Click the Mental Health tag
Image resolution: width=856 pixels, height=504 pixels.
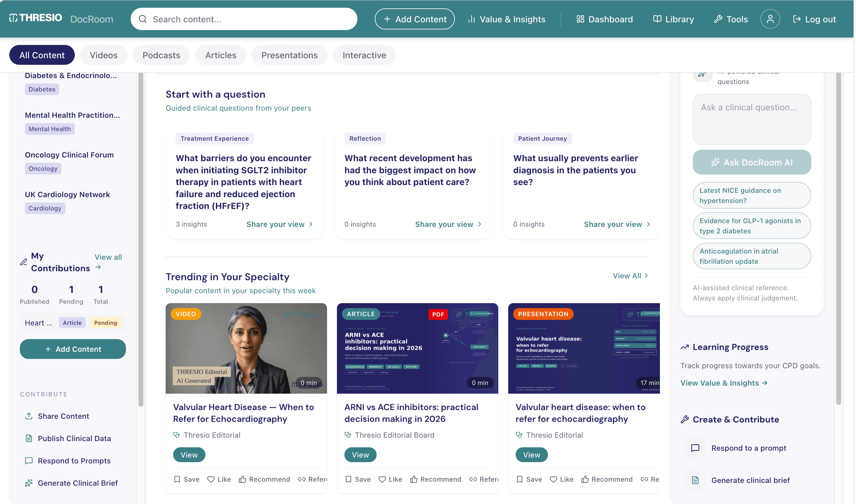point(50,129)
